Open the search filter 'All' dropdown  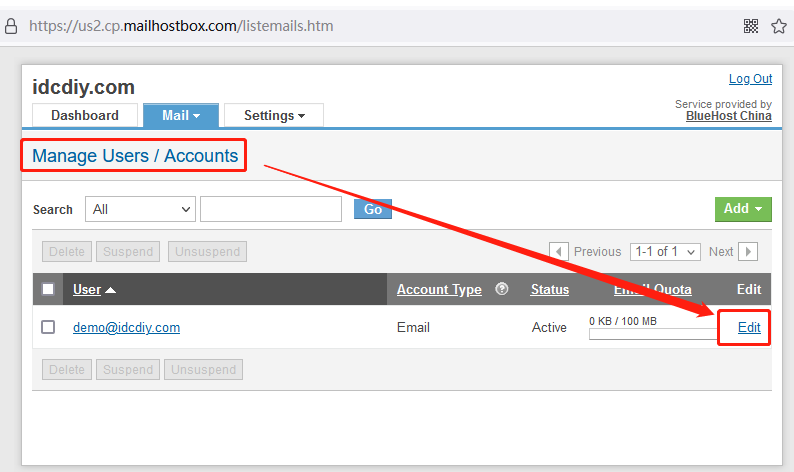coord(140,209)
